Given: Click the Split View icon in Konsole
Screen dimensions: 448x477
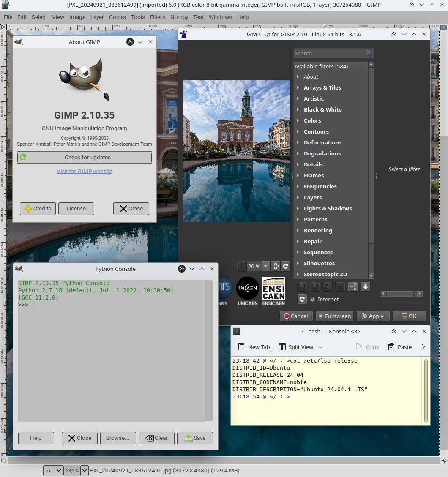Looking at the screenshot, I should 282,347.
